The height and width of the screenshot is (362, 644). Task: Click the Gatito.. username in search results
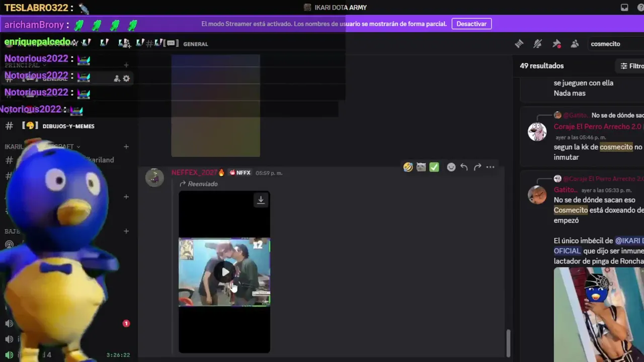click(x=566, y=190)
